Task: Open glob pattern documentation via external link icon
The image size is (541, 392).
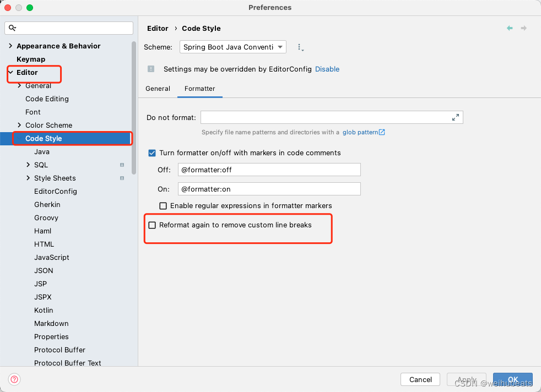Action: pyautogui.click(x=382, y=132)
